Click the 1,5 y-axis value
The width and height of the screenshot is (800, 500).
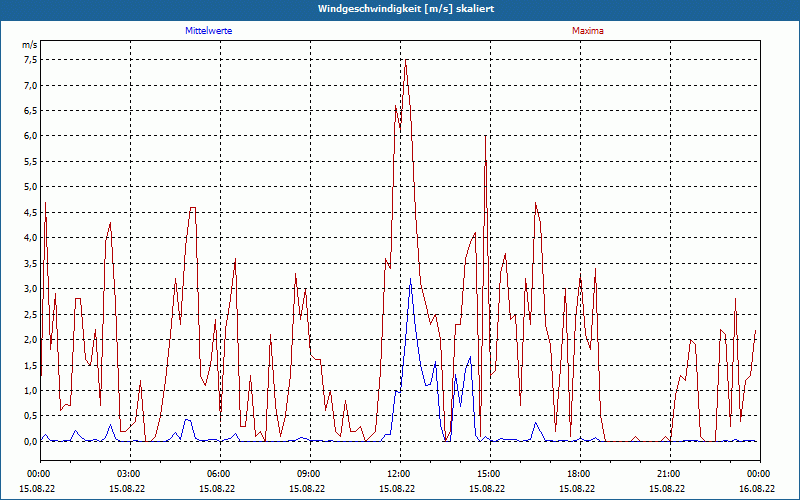pyautogui.click(x=31, y=365)
